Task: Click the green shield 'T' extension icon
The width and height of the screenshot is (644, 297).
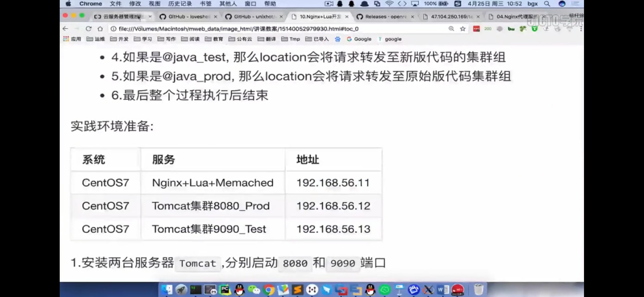Action: [534, 29]
